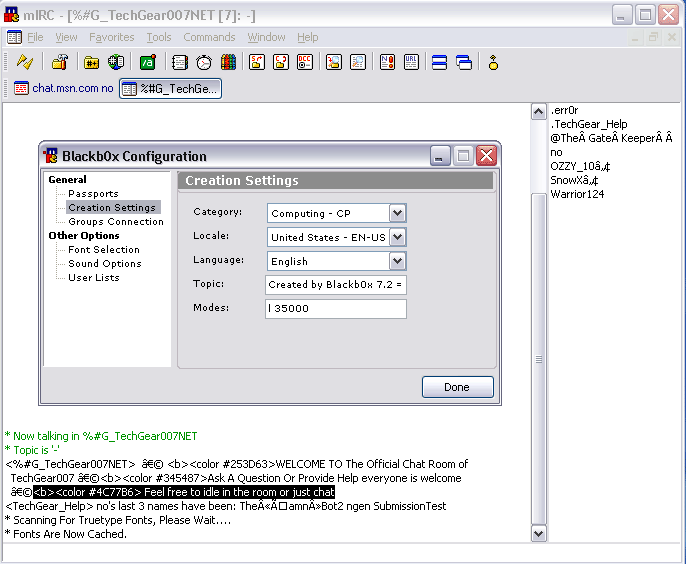Select the %#G_TechGe... channel switchbar tab
Screen dimensions: 686x564
[x=171, y=89]
